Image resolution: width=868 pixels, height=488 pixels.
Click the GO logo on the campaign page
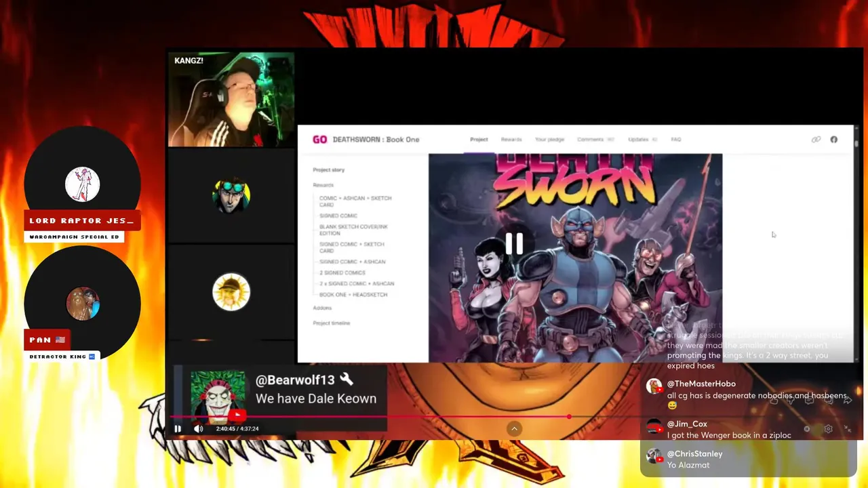(319, 140)
